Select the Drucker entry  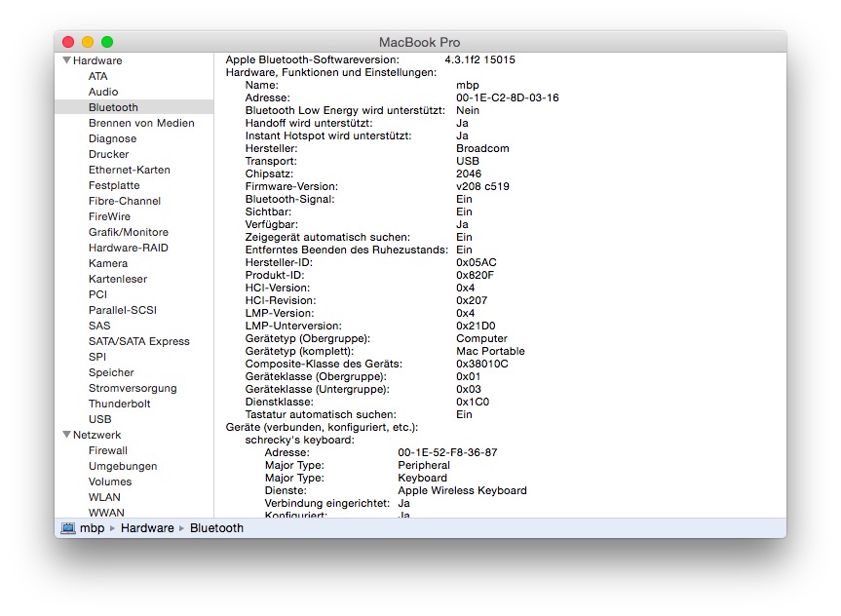point(108,154)
